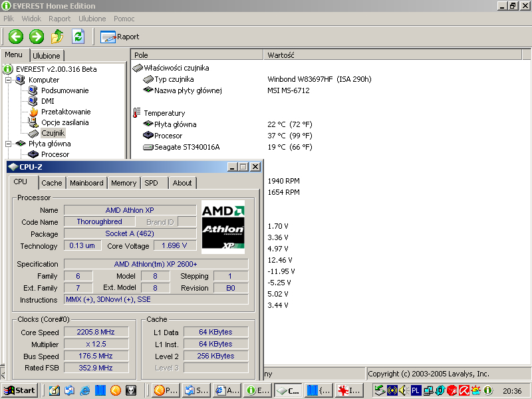
Task: Open the Ulubione menu in menu bar
Action: click(92, 19)
